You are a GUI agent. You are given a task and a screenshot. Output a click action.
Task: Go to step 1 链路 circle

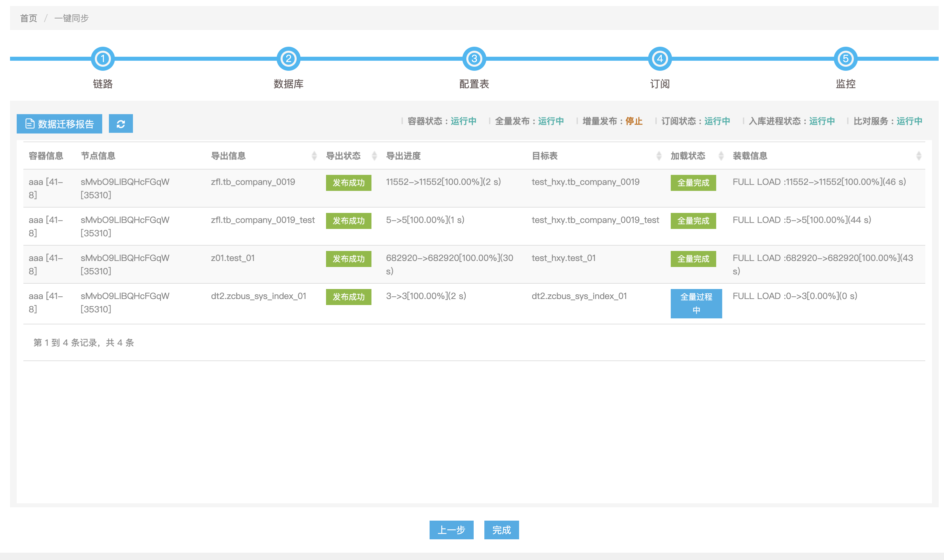point(103,59)
